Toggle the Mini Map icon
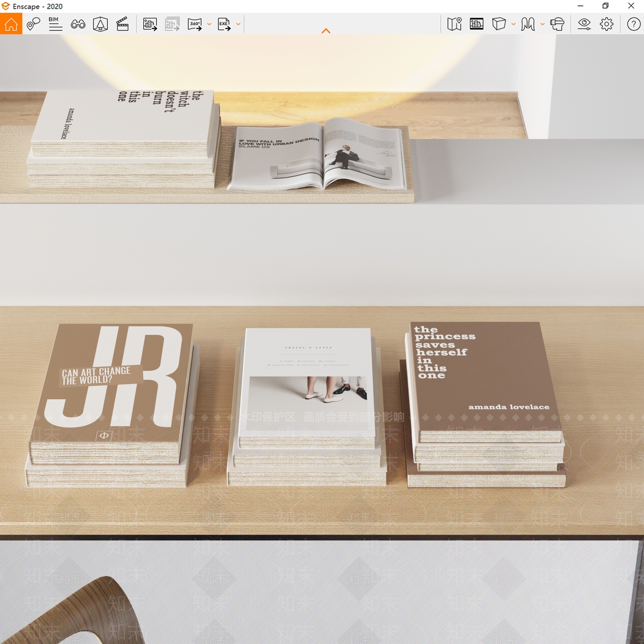Screen dimensions: 644x644 (454, 24)
